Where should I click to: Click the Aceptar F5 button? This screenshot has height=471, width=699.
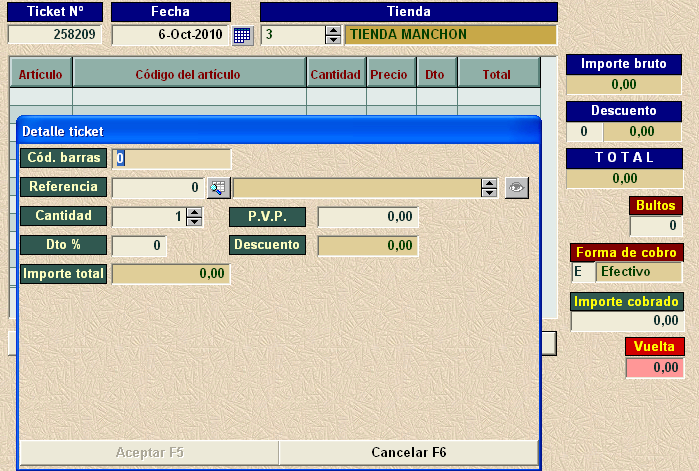[149, 453]
